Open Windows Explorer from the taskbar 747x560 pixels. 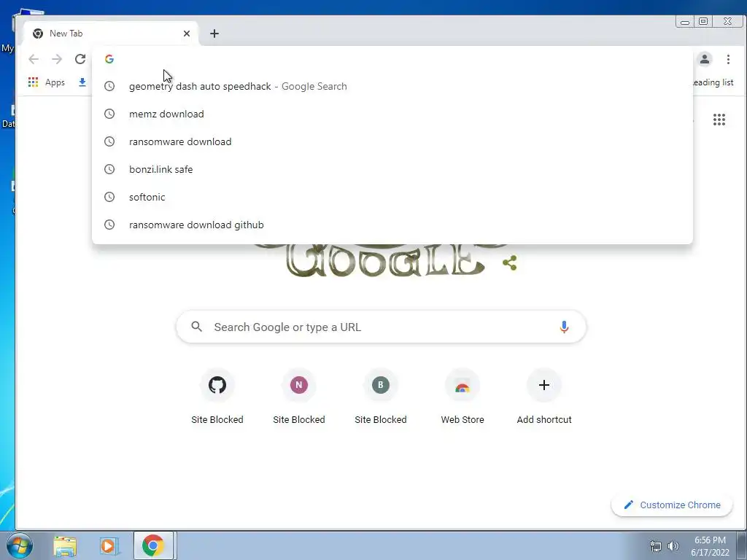[x=65, y=545]
